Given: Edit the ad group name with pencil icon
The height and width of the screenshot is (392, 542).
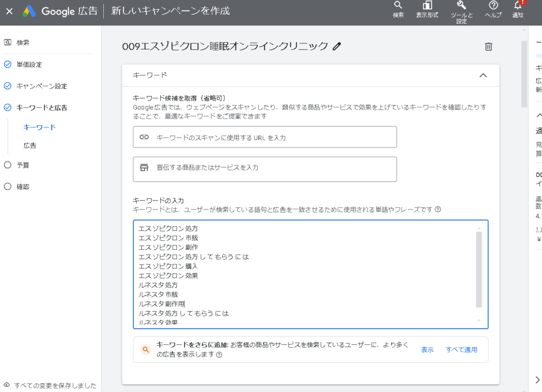Looking at the screenshot, I should click(337, 46).
